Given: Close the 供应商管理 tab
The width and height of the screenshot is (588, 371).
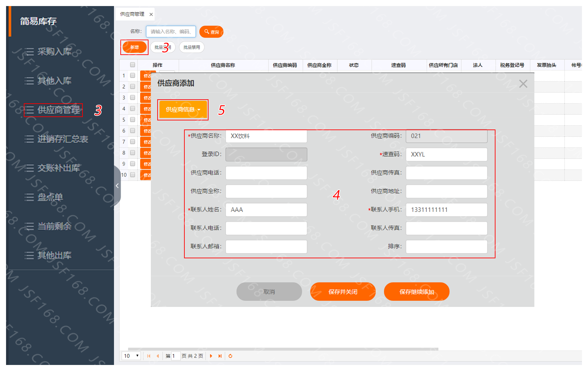Looking at the screenshot, I should point(151,14).
